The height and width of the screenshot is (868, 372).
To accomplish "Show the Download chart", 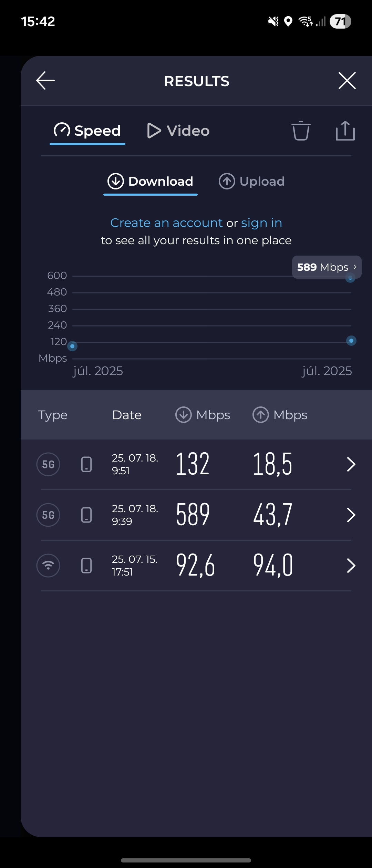I will pos(151,182).
